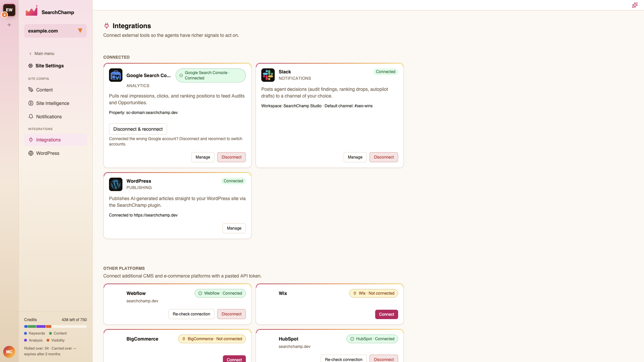Open the MC user avatar

point(9,352)
